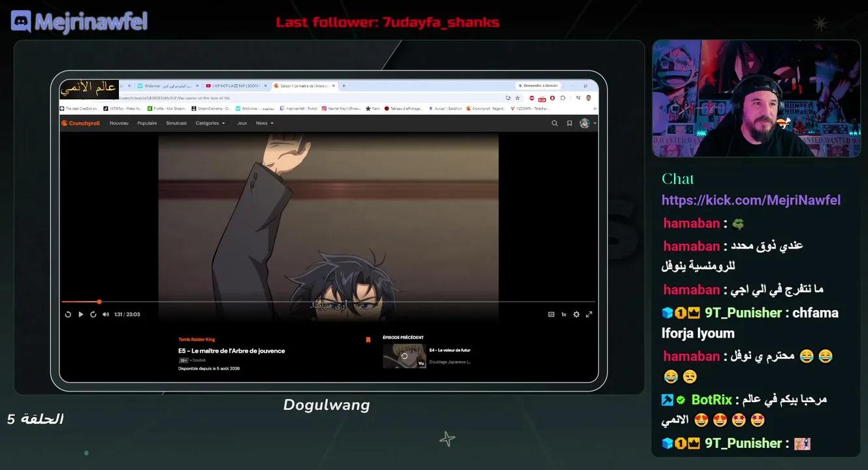Click the 7udayfa_shanks last follower name

pos(442,22)
